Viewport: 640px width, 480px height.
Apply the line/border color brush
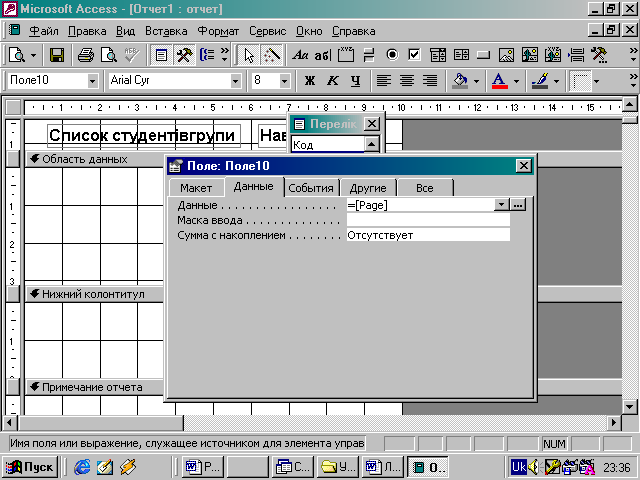540,81
